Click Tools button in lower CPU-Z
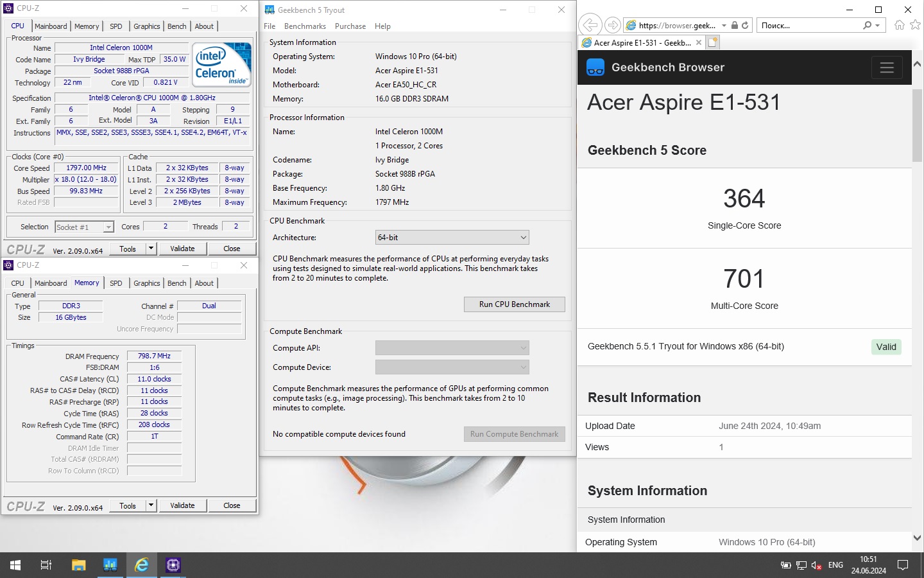The image size is (924, 578). [128, 505]
